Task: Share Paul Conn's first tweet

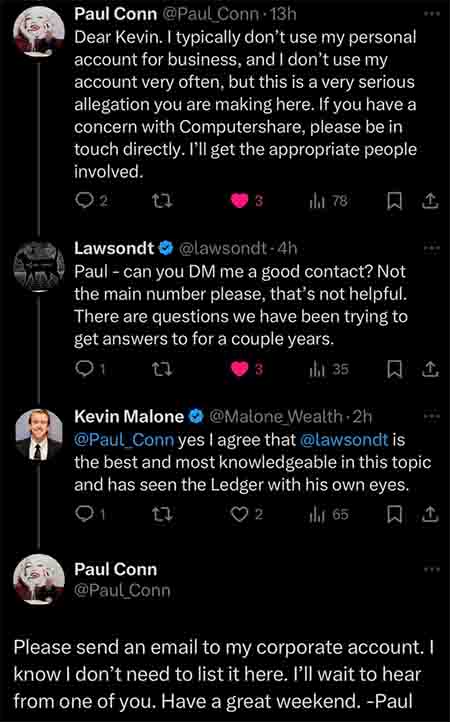Action: 430,200
